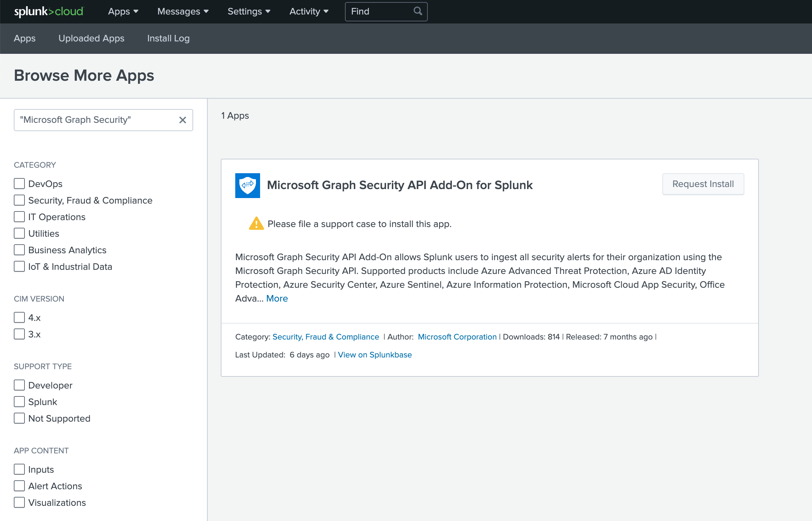Click the Microsoft Corporation author link
The width and height of the screenshot is (812, 521).
457,337
